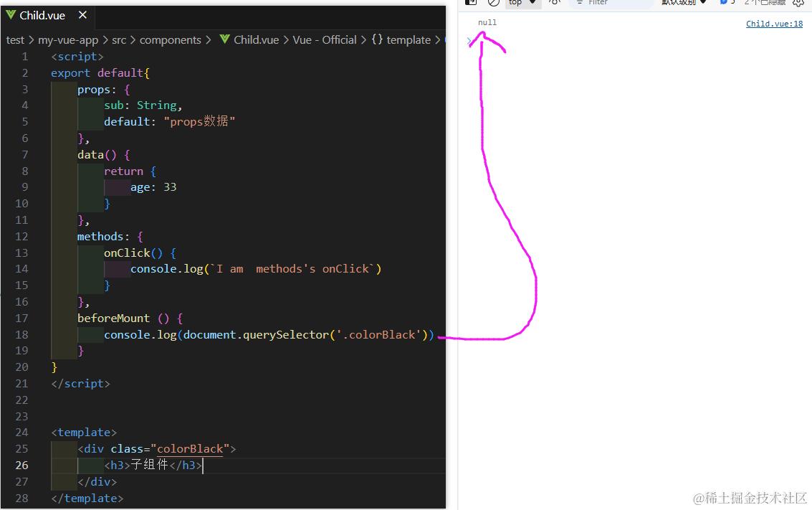The image size is (812, 510).
Task: Click 'document.querySelector' on line 18
Action: 256,335
